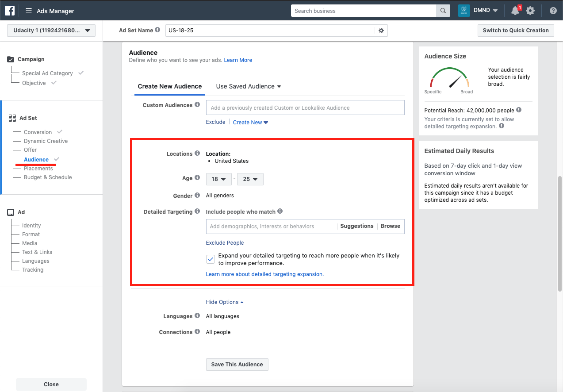The image size is (563, 392).
Task: Collapse options with Hide Options link
Action: (224, 302)
